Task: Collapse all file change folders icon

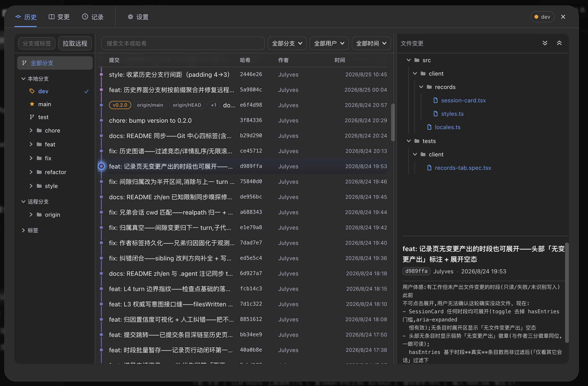Action: coord(559,43)
